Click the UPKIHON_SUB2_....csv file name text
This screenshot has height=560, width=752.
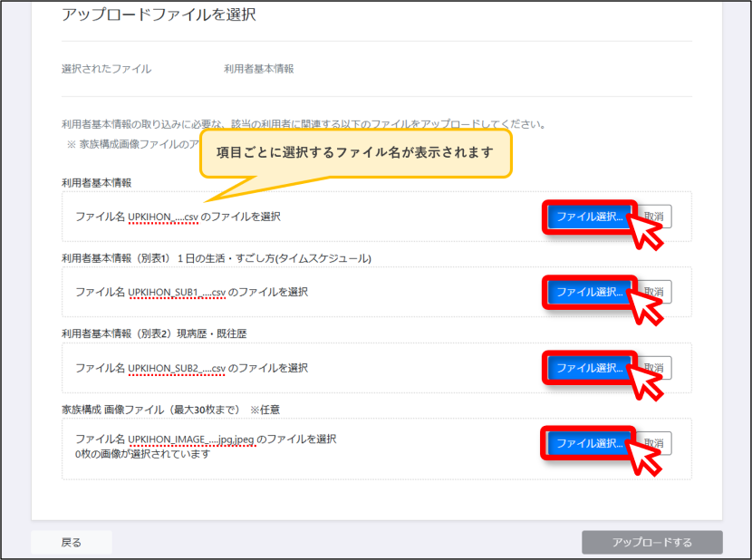(177, 368)
